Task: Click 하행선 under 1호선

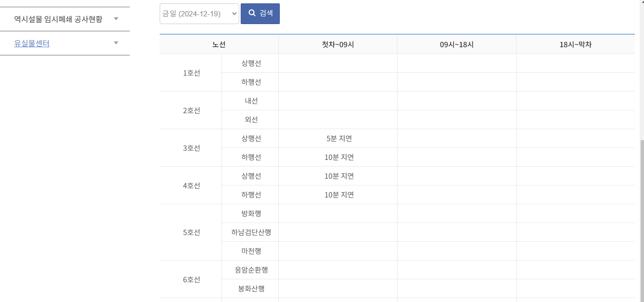Action: coord(251,82)
